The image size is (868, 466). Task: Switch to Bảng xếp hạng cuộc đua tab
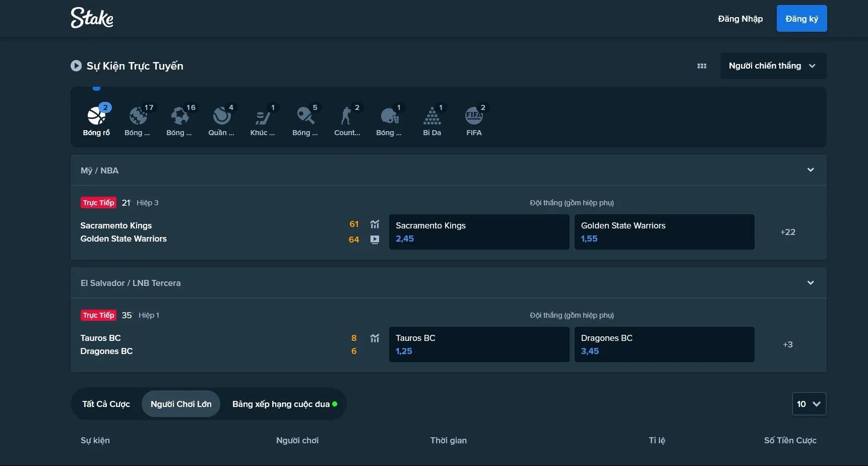[284, 404]
